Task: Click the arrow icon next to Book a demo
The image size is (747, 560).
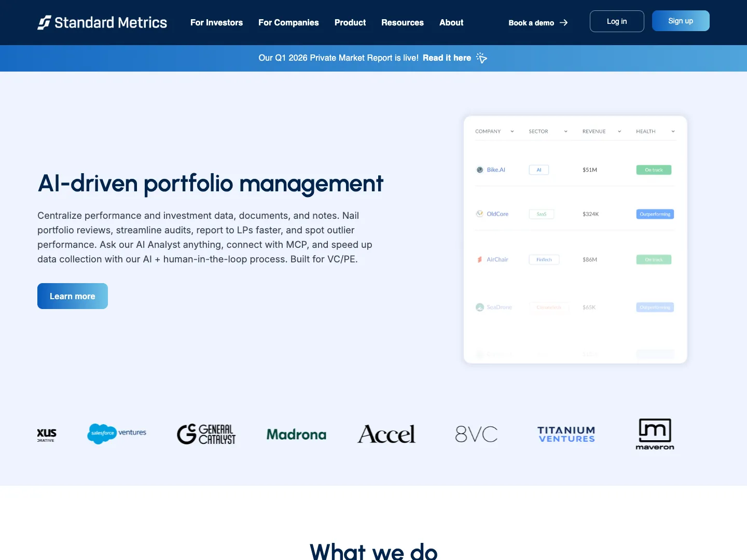Action: tap(563, 23)
